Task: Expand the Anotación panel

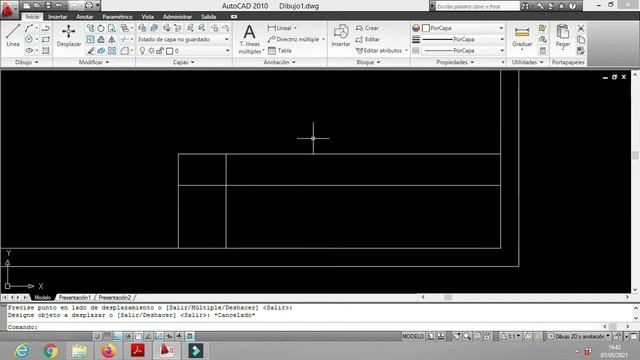Action: pos(280,62)
